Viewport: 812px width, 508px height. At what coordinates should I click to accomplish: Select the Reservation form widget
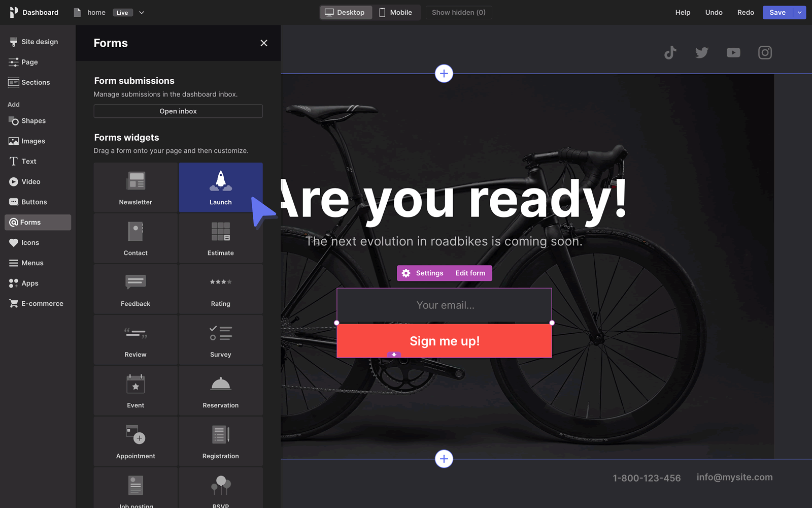(x=221, y=391)
